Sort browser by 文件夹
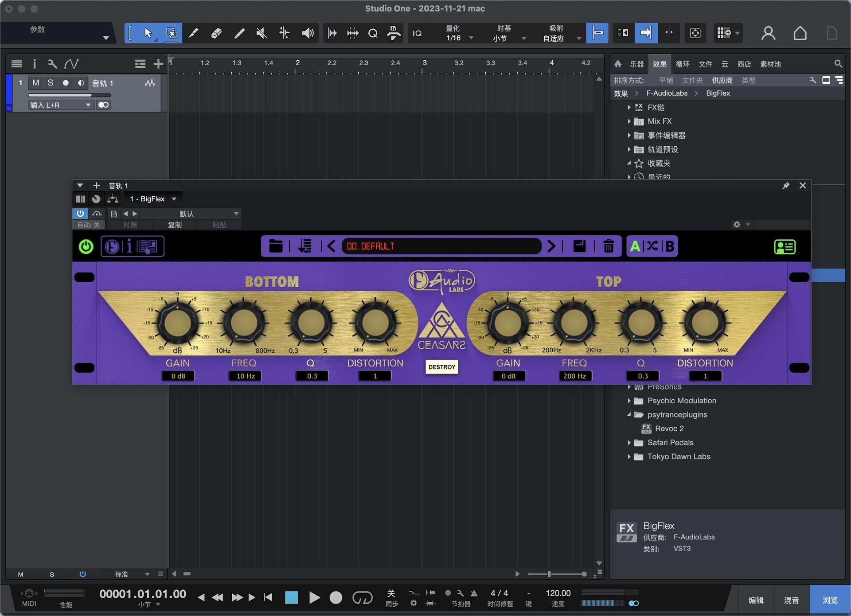This screenshot has height=616, width=851. coord(692,80)
